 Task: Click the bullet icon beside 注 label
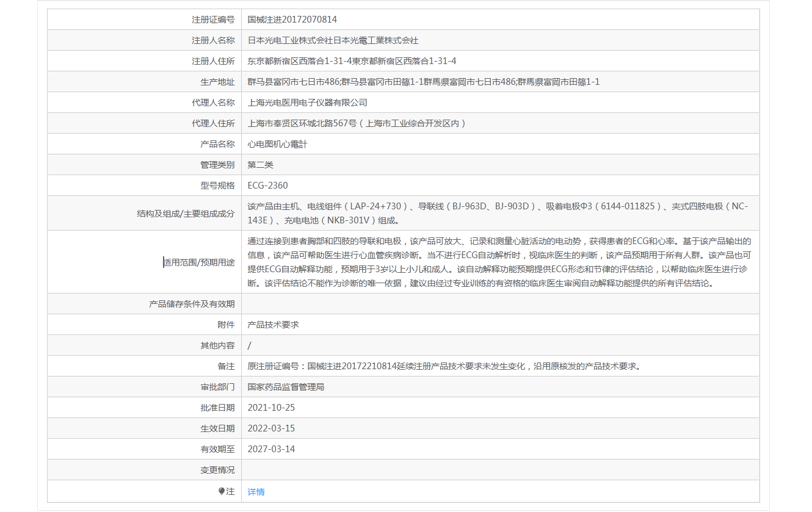coord(222,491)
